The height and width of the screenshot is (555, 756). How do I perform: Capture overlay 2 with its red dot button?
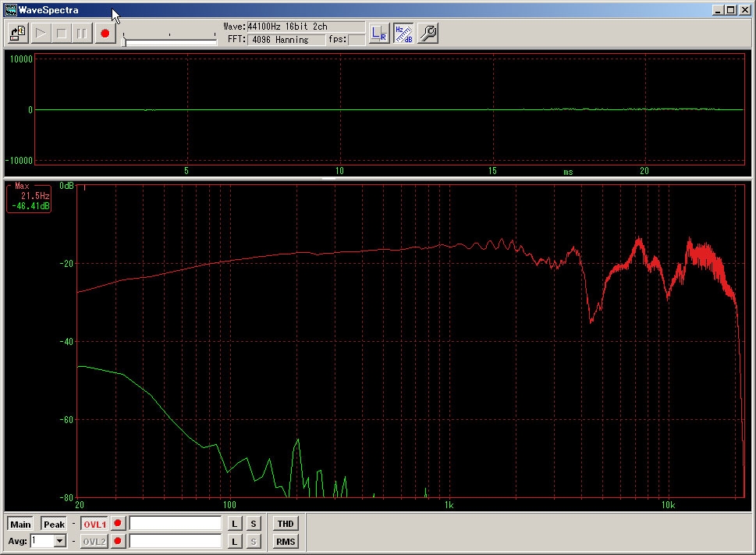pos(118,541)
